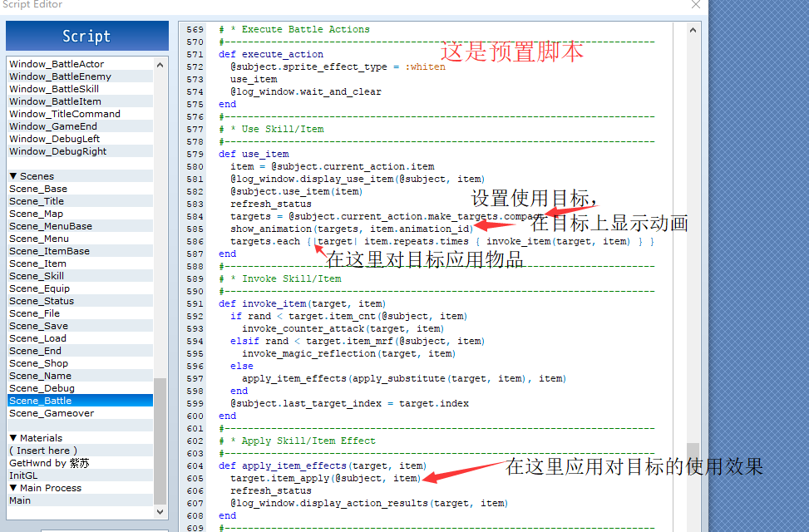Select Scene_MenuBase script
The height and width of the screenshot is (532, 809).
(81, 226)
